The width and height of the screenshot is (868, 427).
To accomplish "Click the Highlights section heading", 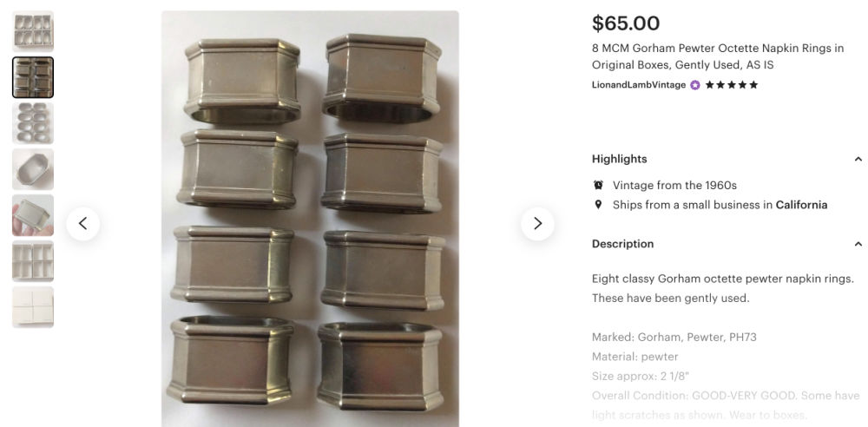I will pos(619,159).
